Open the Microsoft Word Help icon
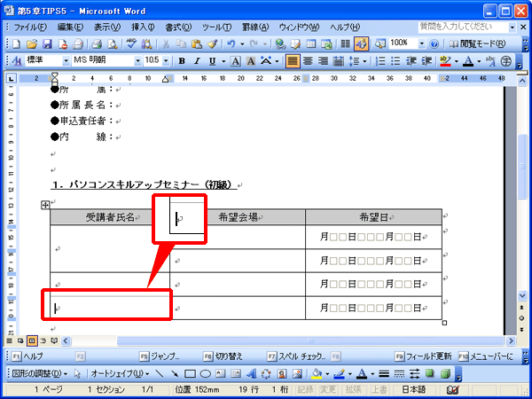The height and width of the screenshot is (399, 532). click(434, 44)
